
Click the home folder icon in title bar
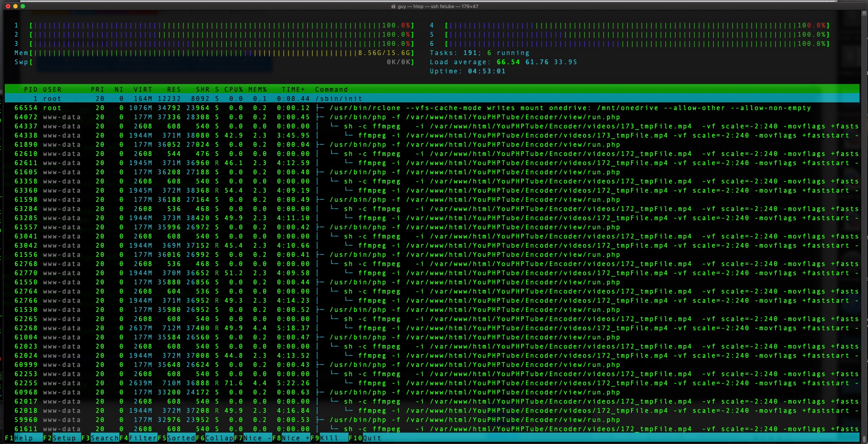tap(393, 6)
